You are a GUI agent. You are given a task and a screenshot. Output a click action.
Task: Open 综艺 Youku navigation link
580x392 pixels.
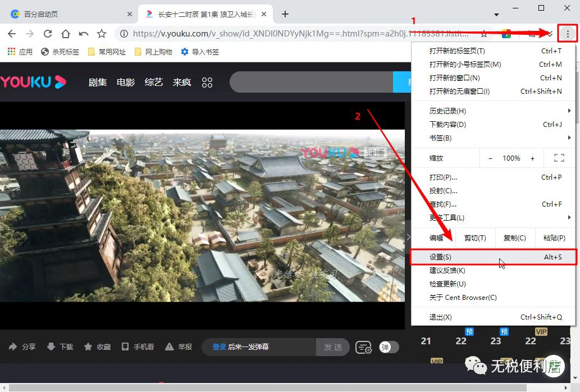(x=154, y=82)
